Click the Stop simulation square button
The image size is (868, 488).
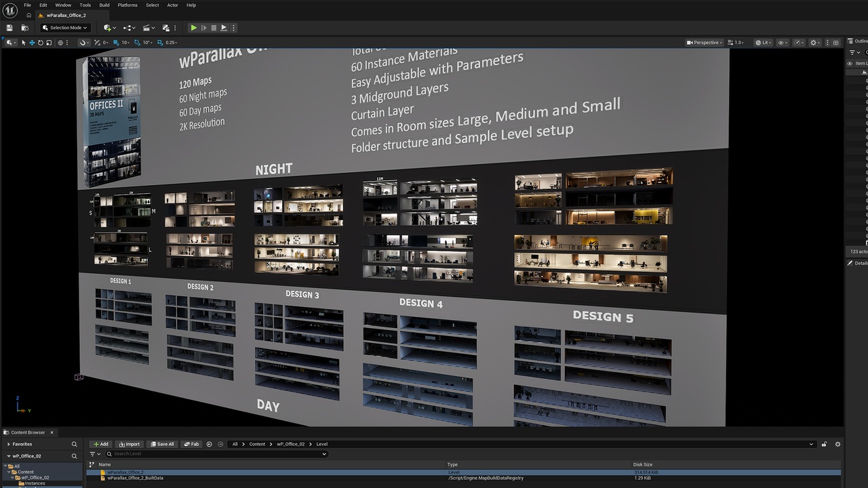(x=214, y=28)
